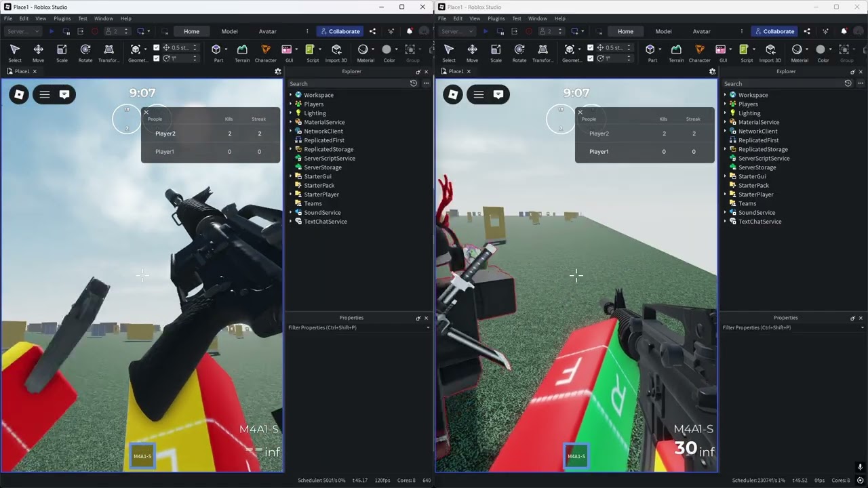Open viewport settings gear in left window

(x=278, y=71)
